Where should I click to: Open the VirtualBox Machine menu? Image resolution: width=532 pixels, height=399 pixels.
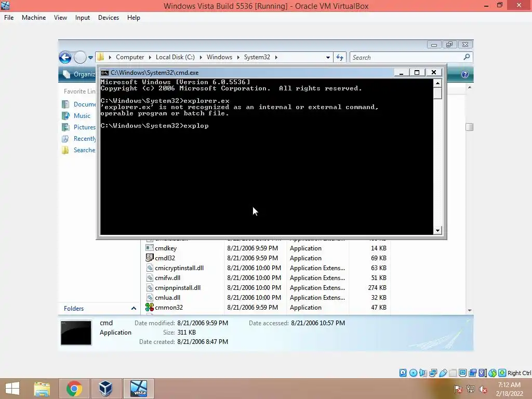[x=34, y=18]
